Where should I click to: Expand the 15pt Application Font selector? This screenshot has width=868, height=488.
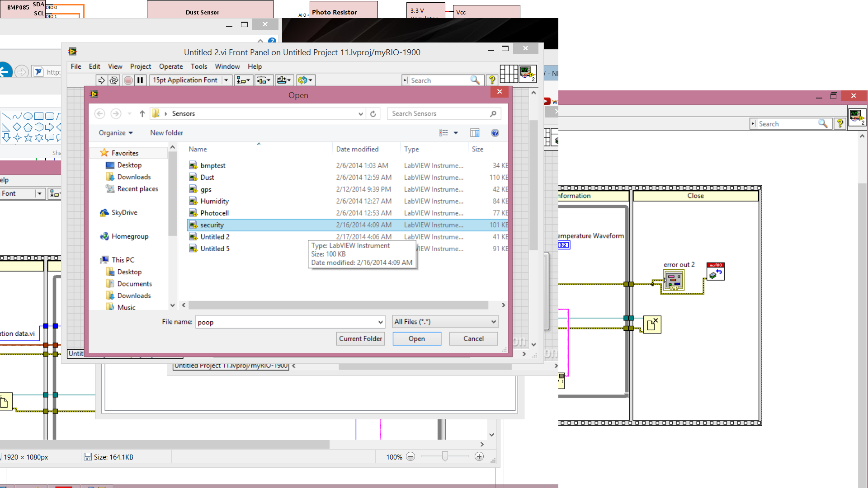(226, 80)
